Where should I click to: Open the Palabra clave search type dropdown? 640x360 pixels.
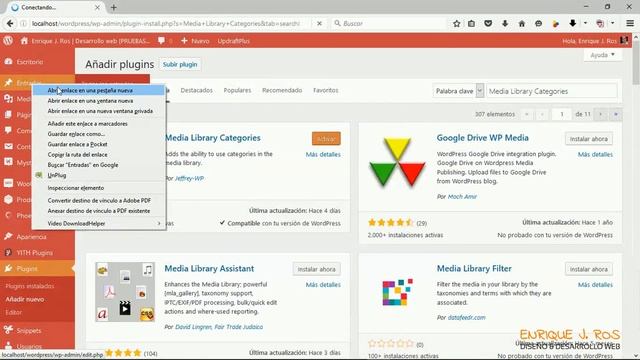(x=458, y=91)
